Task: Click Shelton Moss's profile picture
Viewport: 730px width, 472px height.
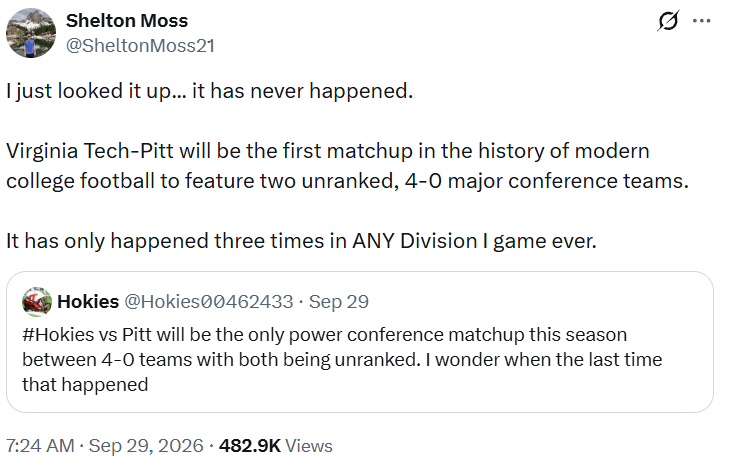Action: 31,33
